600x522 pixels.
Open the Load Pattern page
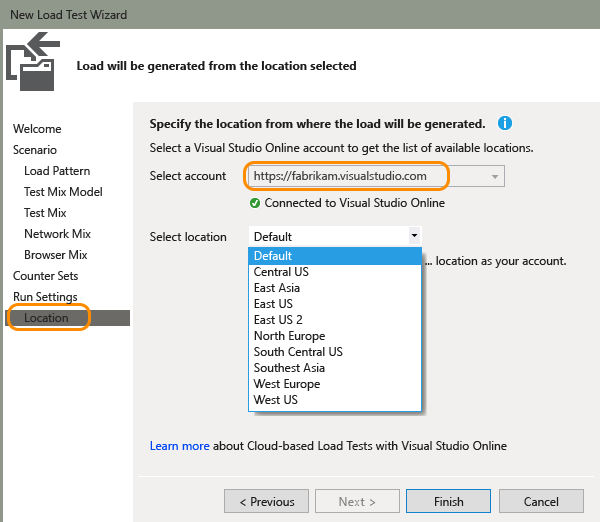coord(57,171)
